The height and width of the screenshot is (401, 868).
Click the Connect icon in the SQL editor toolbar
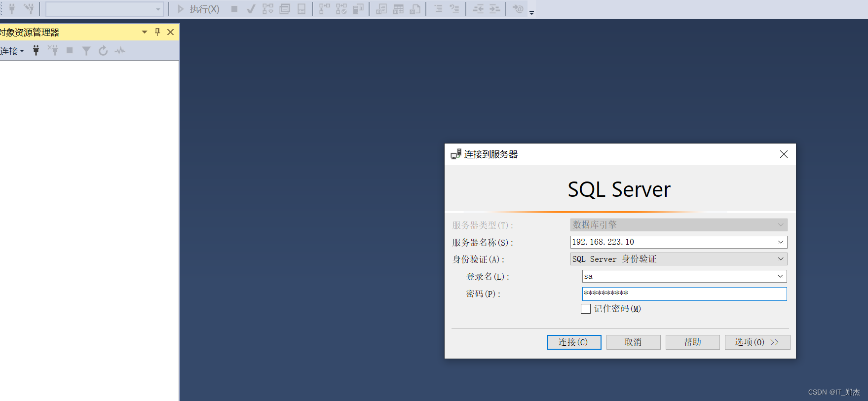pyautogui.click(x=12, y=9)
